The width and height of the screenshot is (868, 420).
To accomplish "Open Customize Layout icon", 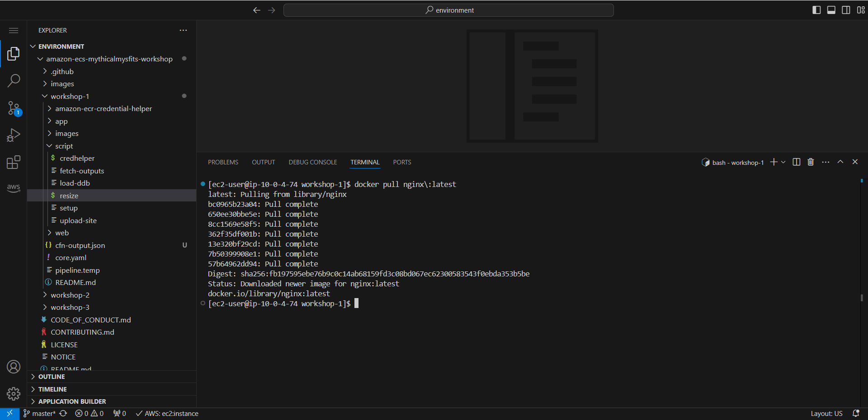I will coord(861,10).
